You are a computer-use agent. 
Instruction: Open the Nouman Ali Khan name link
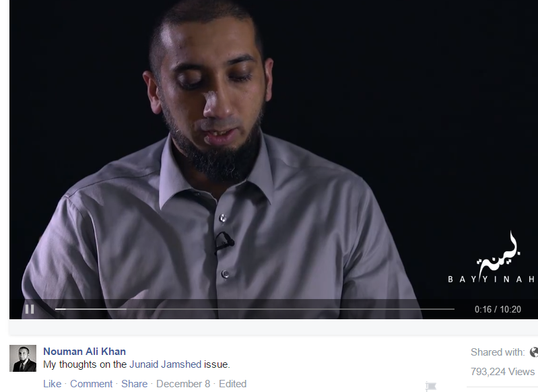[x=84, y=352]
